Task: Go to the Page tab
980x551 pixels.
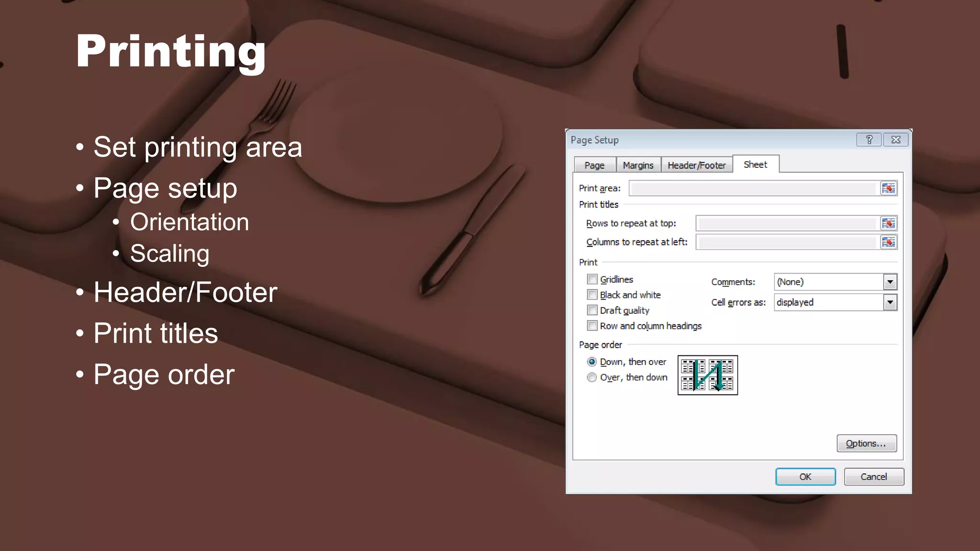Action: (x=594, y=165)
